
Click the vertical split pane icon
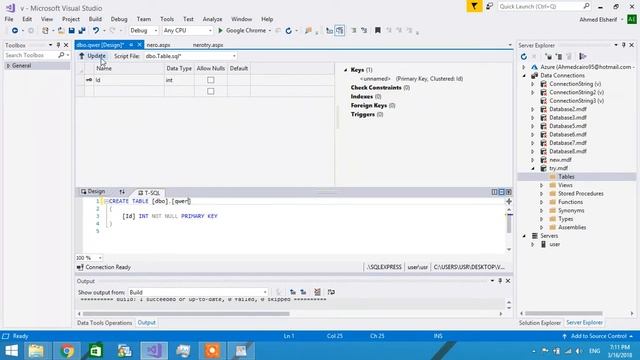[x=494, y=192]
